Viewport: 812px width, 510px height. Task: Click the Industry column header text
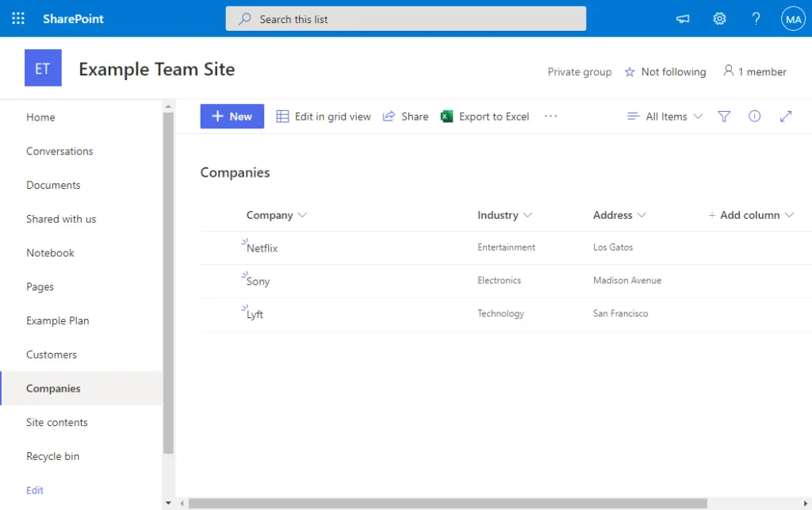498,216
